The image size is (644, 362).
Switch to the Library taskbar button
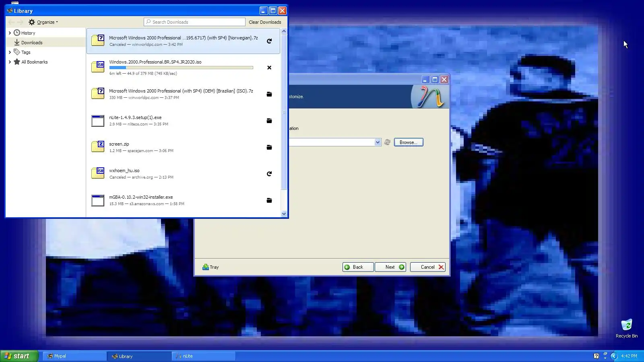[x=139, y=356]
